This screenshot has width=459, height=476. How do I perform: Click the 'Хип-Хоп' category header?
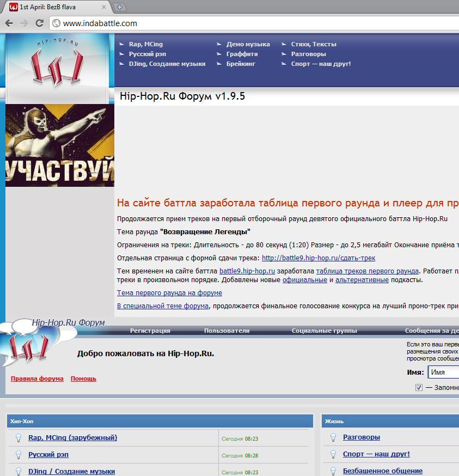(160, 421)
